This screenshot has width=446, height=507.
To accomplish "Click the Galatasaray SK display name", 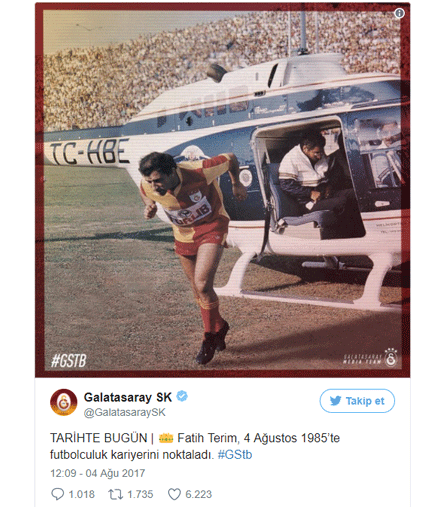I will pyautogui.click(x=128, y=397).
